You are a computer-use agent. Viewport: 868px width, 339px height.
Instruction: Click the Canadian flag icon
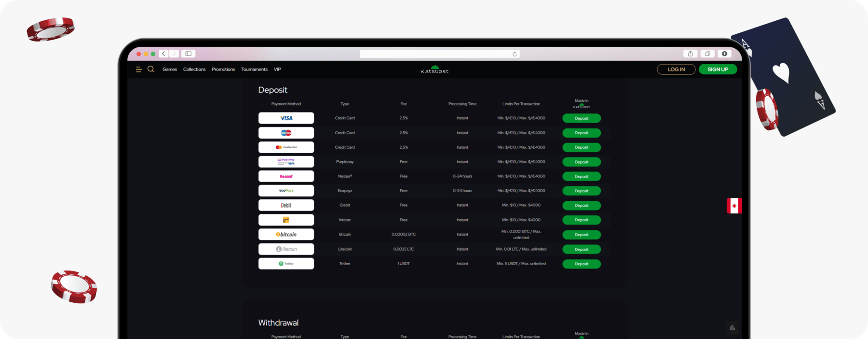tap(734, 206)
